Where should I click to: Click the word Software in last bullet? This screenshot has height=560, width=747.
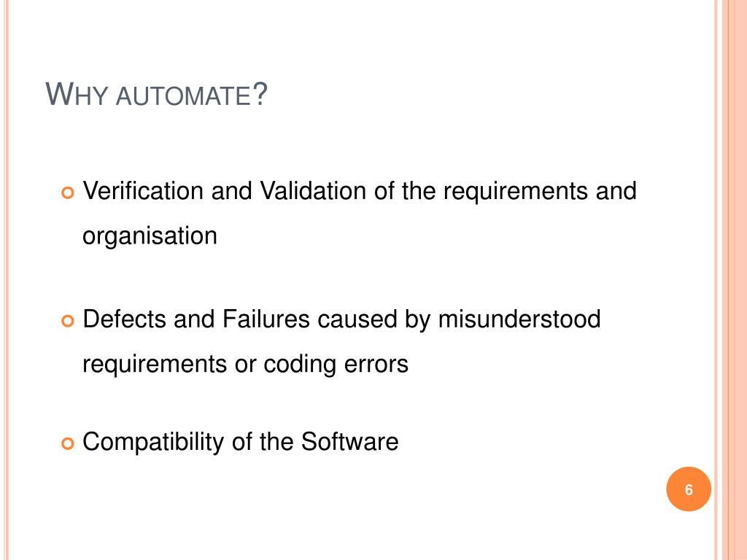pos(349,441)
